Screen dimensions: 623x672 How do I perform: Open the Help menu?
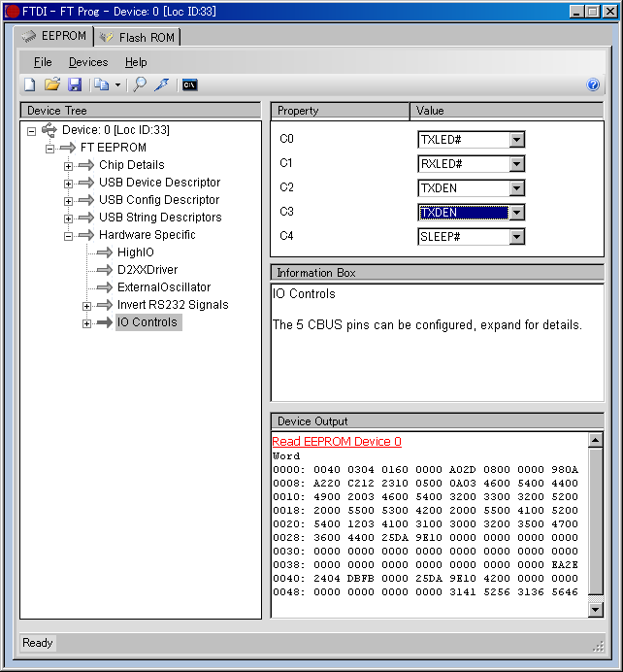click(136, 62)
